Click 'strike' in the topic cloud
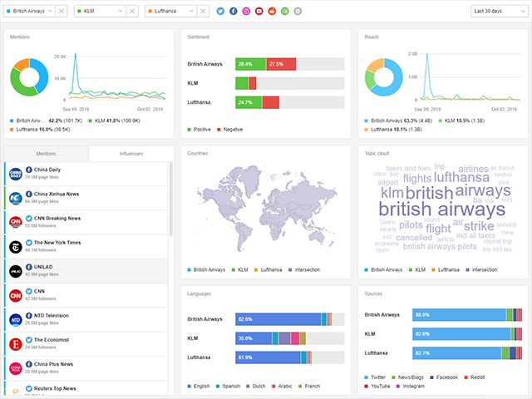 pyautogui.click(x=479, y=226)
